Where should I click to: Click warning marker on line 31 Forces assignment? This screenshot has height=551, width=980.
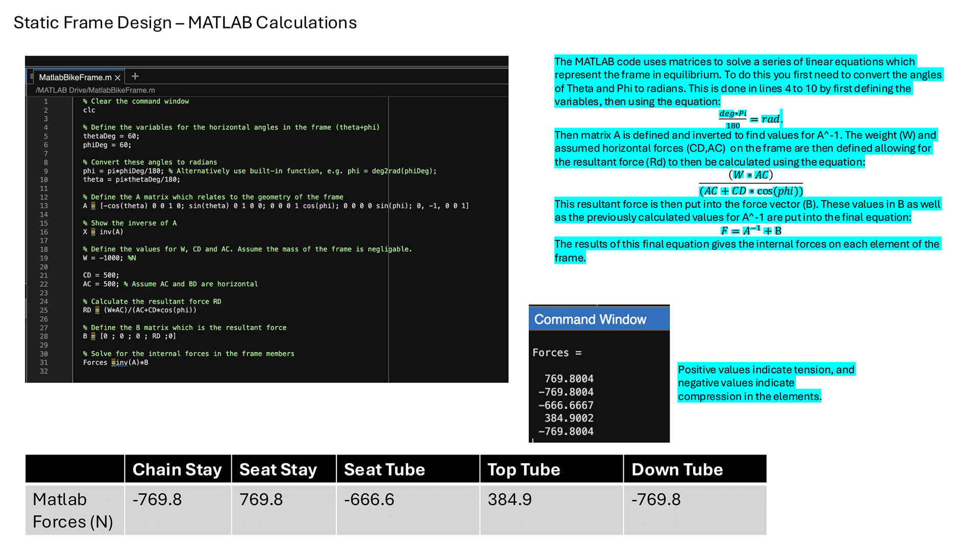(x=113, y=363)
